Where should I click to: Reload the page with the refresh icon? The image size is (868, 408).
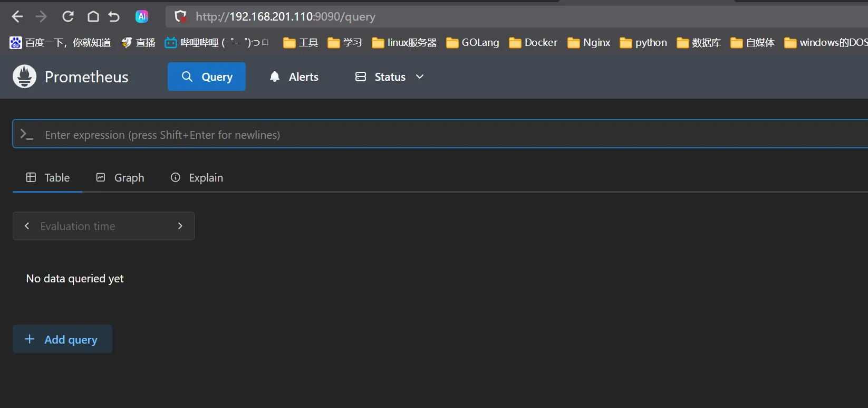coord(68,17)
